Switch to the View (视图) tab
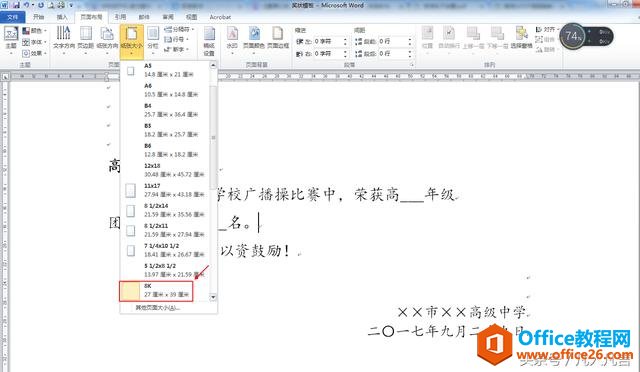This screenshot has width=640, height=372. pyautogui.click(x=191, y=17)
